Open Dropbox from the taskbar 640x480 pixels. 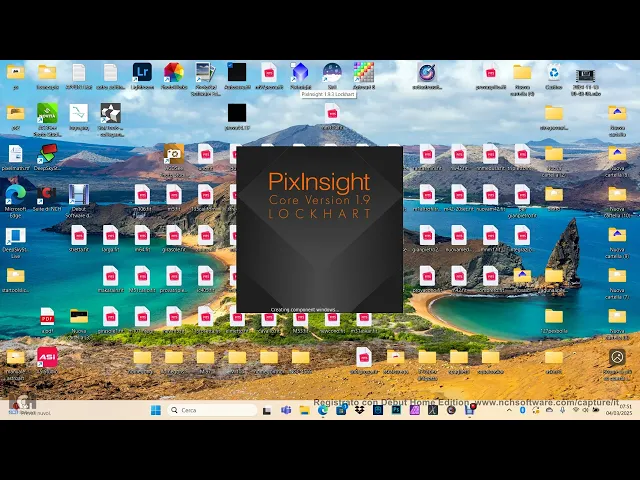[x=359, y=410]
